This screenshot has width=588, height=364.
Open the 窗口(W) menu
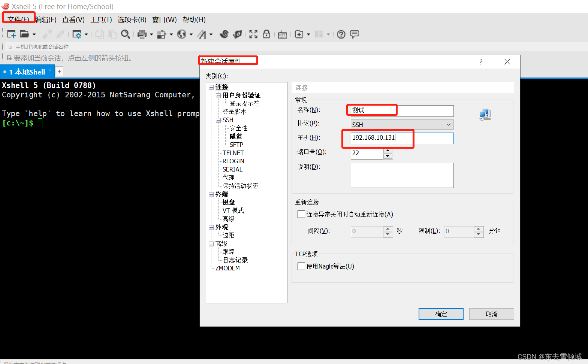click(x=164, y=19)
